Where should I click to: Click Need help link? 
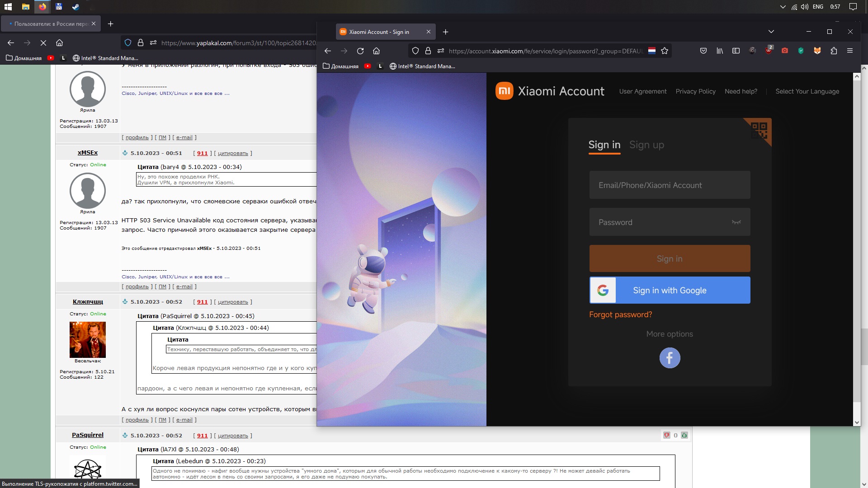click(741, 91)
